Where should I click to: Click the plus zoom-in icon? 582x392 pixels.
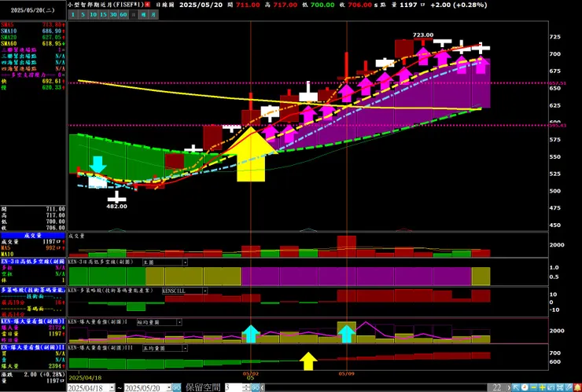[543, 387]
